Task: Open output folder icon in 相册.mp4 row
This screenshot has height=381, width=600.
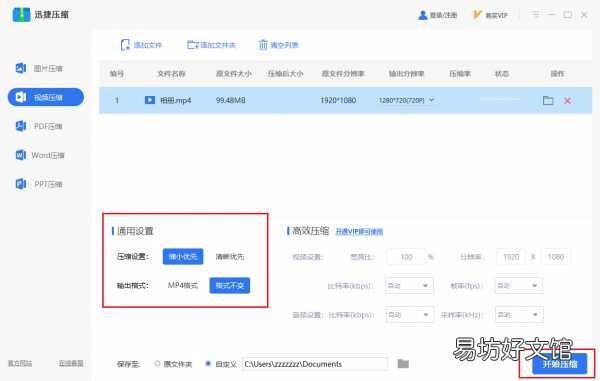Action: 548,100
